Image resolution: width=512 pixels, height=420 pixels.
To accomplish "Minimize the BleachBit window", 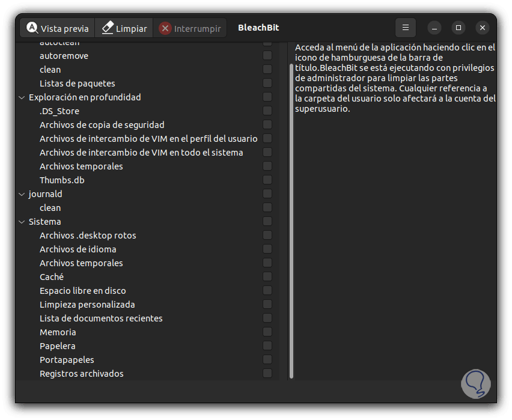I will (x=434, y=28).
